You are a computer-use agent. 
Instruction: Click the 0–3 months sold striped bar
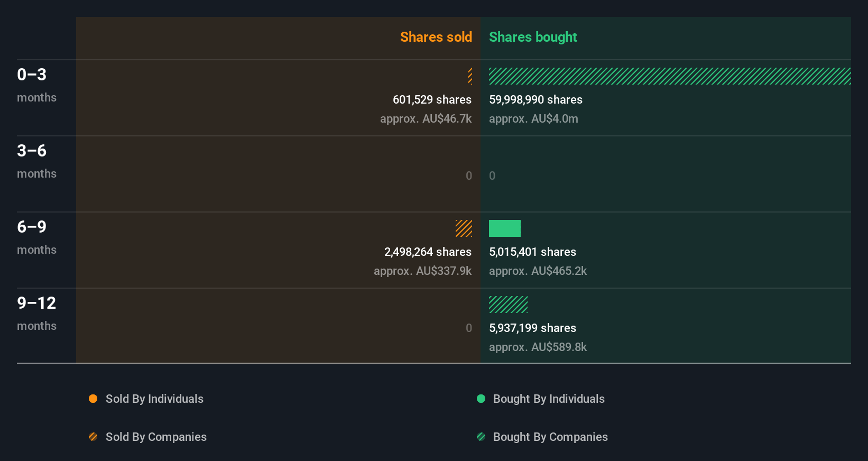point(470,76)
